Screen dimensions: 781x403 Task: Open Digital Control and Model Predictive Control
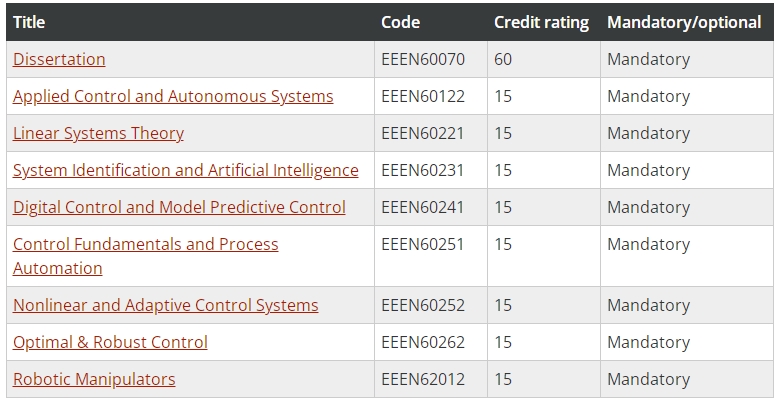[x=179, y=207]
